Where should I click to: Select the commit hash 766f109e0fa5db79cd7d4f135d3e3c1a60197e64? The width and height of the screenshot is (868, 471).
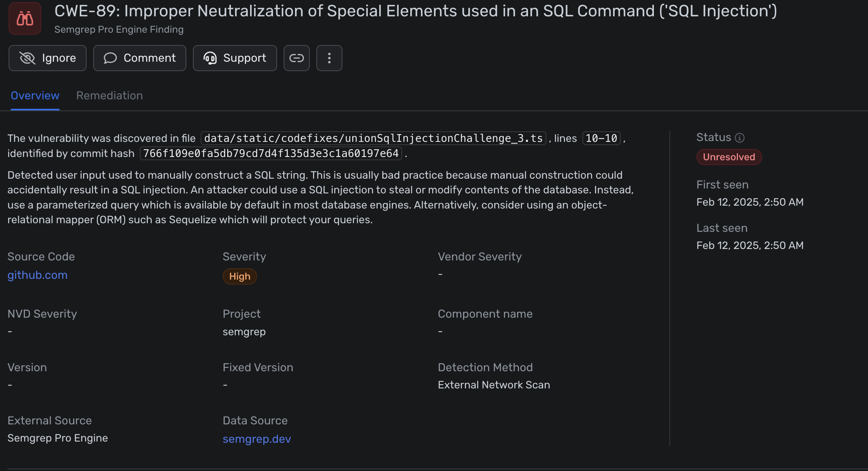(x=271, y=153)
